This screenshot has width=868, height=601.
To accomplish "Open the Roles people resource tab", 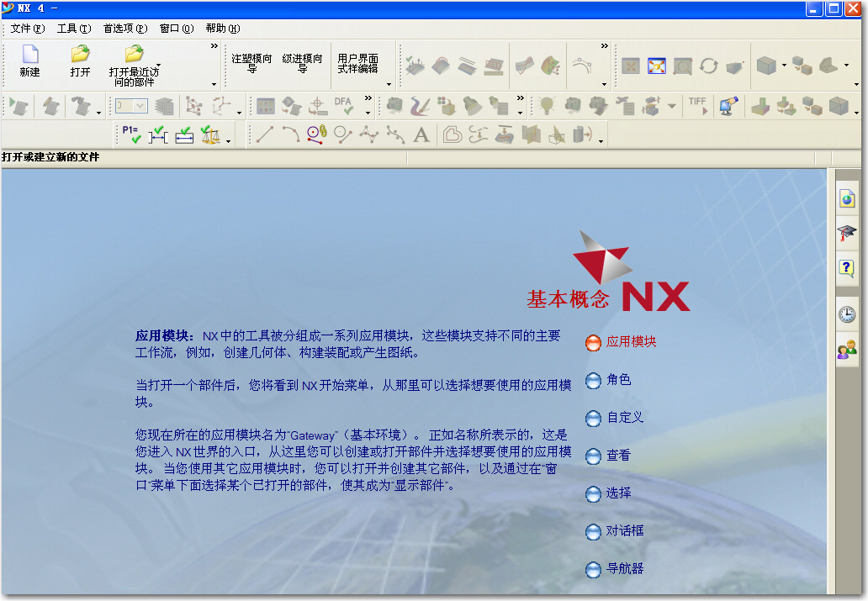I will pos(847,349).
